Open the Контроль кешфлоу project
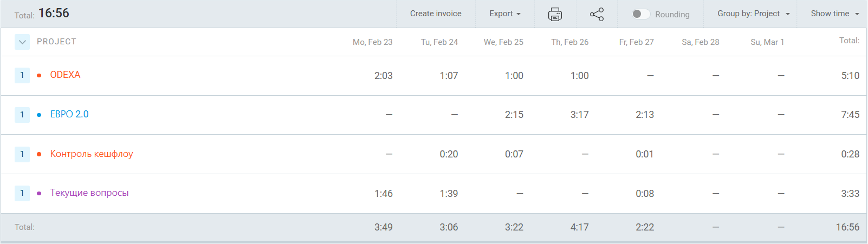This screenshot has width=868, height=244. pyautogui.click(x=92, y=154)
